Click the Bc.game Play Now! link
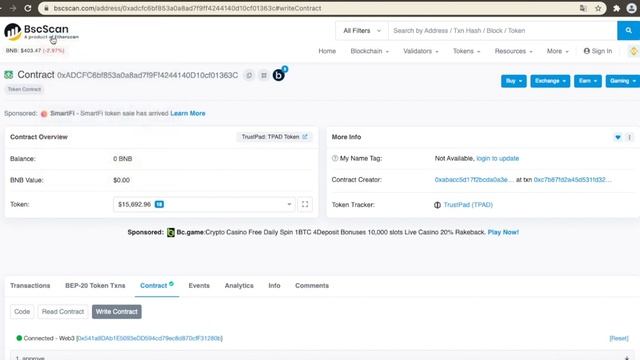Image resolution: width=640 pixels, height=360 pixels. pyautogui.click(x=503, y=232)
